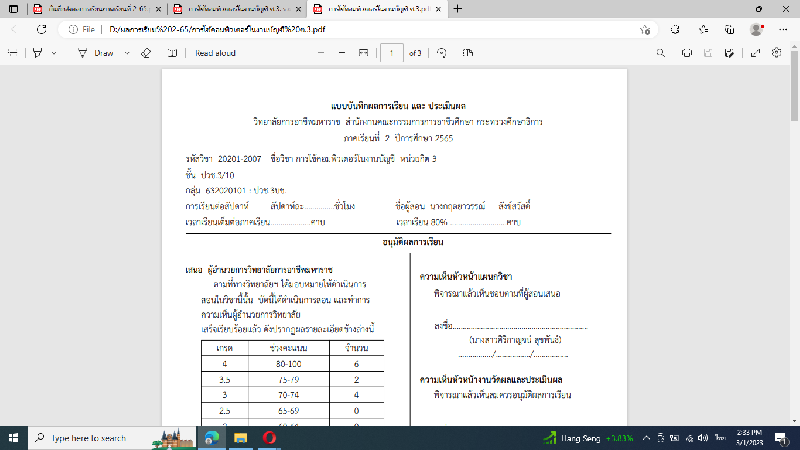The width and height of the screenshot is (800, 450).
Task: Click the '70-74' score range cell
Action: click(x=288, y=395)
